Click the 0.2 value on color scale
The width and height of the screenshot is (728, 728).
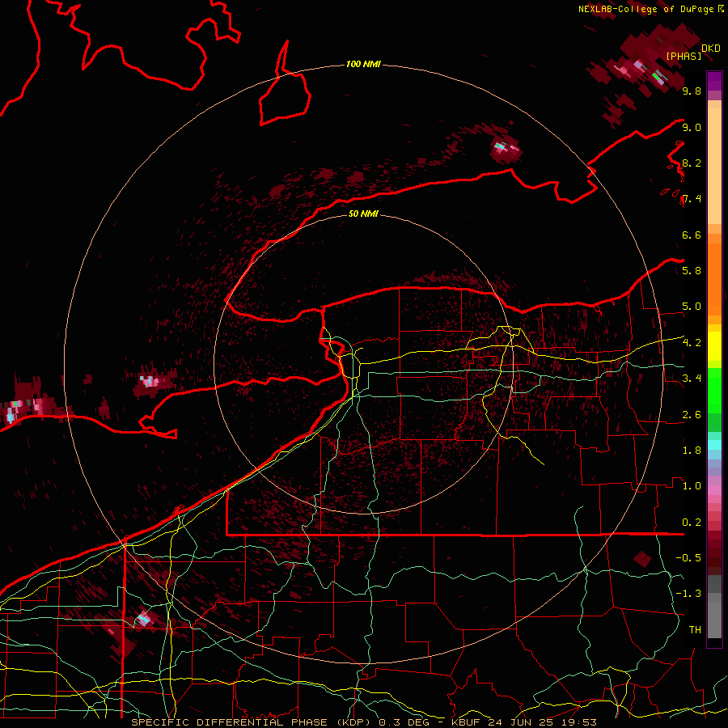(692, 522)
